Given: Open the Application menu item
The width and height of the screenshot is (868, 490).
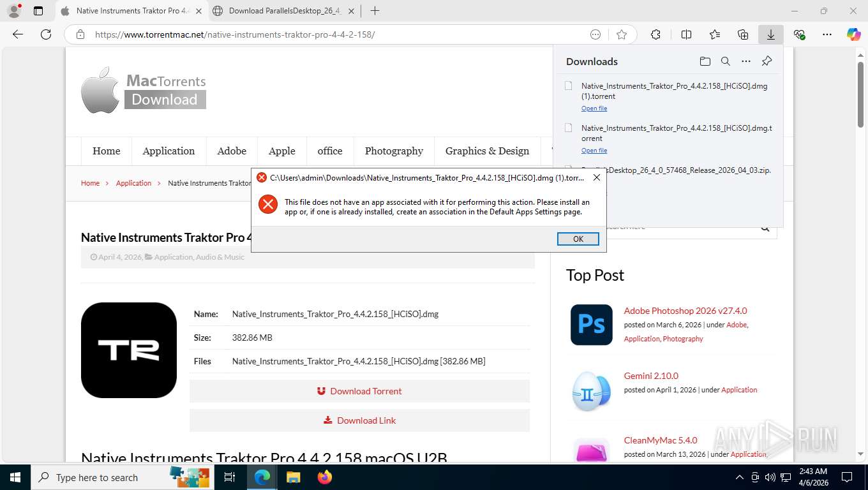Looking at the screenshot, I should tap(168, 151).
